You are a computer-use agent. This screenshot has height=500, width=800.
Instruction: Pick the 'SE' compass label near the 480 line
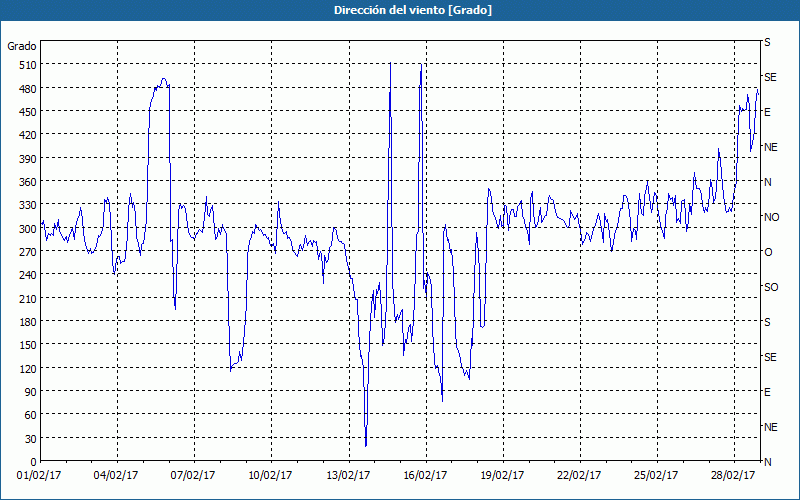[x=770, y=77]
